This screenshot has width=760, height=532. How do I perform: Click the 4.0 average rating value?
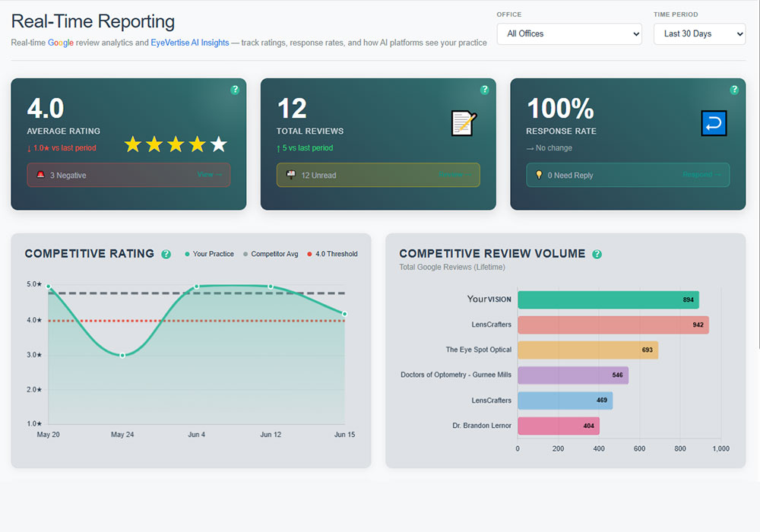[46, 108]
